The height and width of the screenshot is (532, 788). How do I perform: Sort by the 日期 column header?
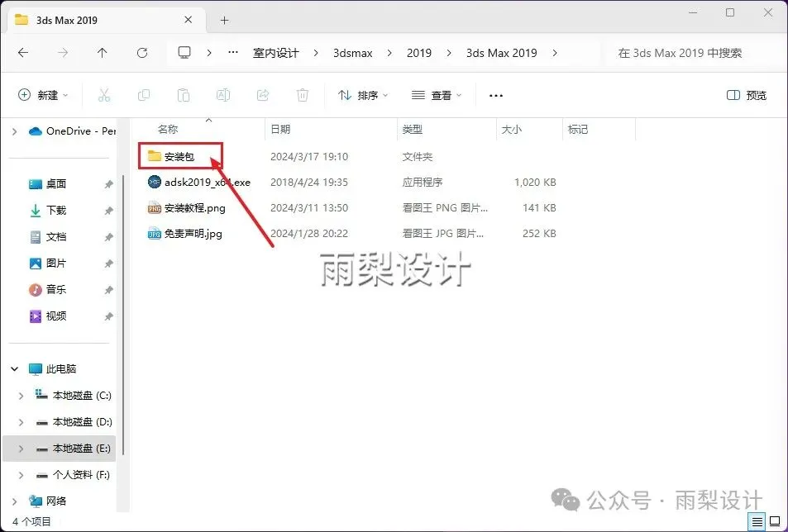(x=280, y=130)
